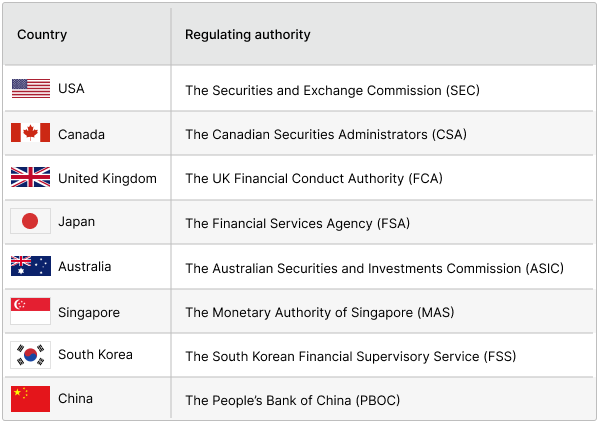599x423 pixels.
Task: Select the South Korea flag icon
Action: 31,355
